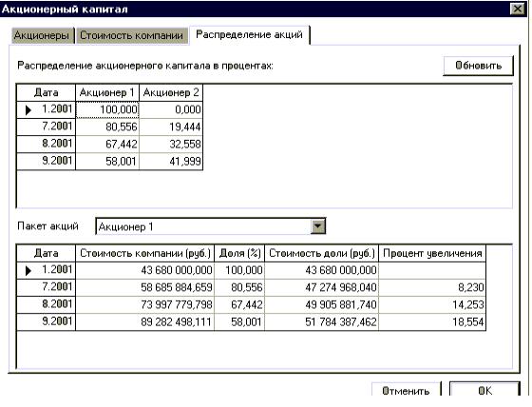Close the Акционерный капитал dialog
The height and width of the screenshot is (407, 532).
pos(518,9)
